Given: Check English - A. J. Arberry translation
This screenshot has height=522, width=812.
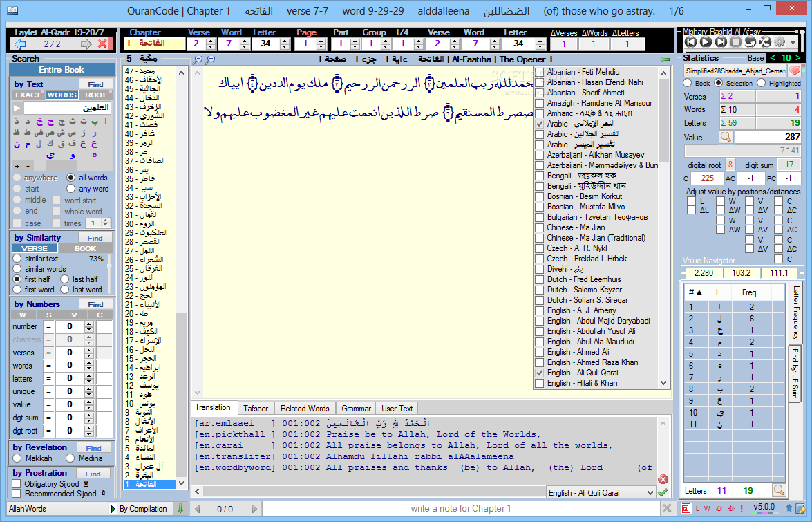Looking at the screenshot, I should coord(539,310).
